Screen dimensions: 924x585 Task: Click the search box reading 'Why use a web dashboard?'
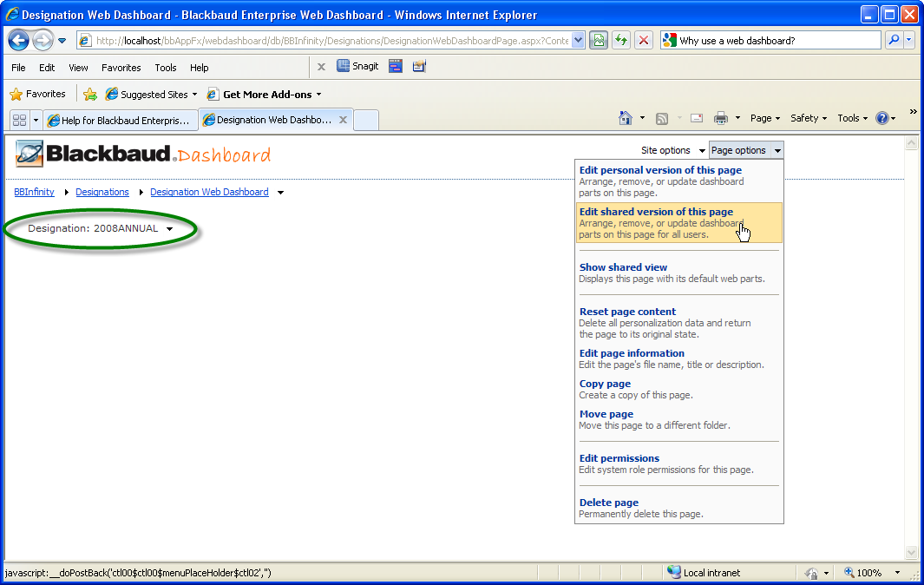pyautogui.click(x=772, y=41)
